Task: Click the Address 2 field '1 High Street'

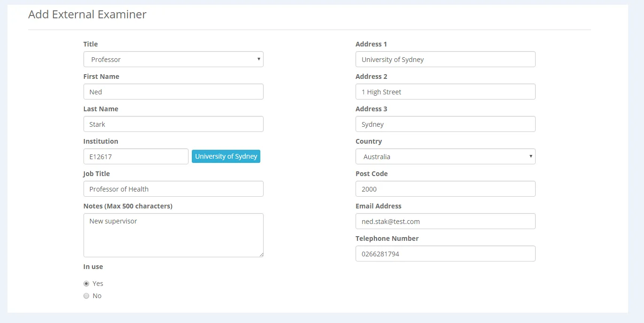Action: tap(445, 91)
